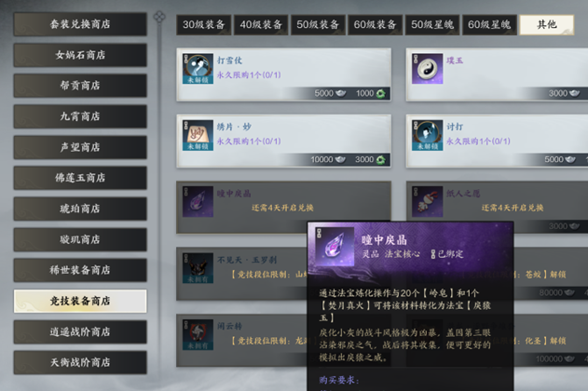Open the 套装兑换商店 shop
Image resolution: width=588 pixels, height=391 pixels.
(x=80, y=24)
